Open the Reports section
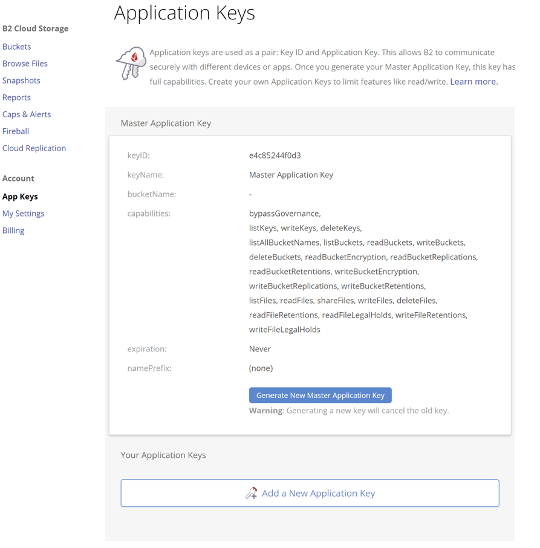 click(16, 98)
